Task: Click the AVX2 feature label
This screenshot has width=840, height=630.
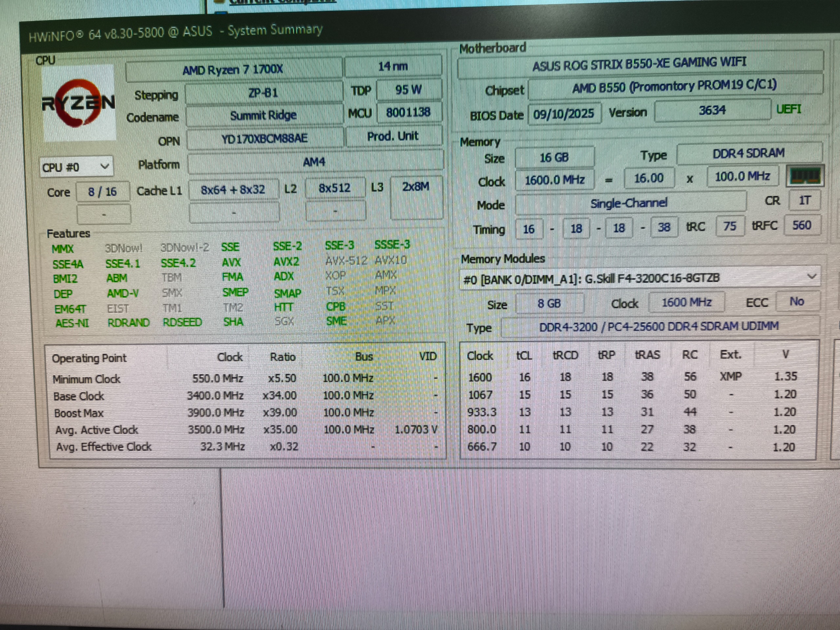Action: pos(286,262)
